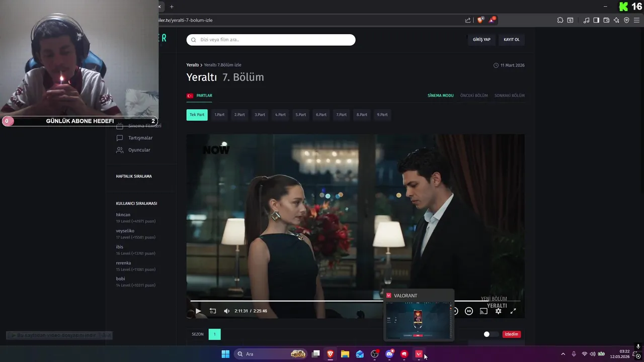Select the Tek Part option

pyautogui.click(x=197, y=115)
